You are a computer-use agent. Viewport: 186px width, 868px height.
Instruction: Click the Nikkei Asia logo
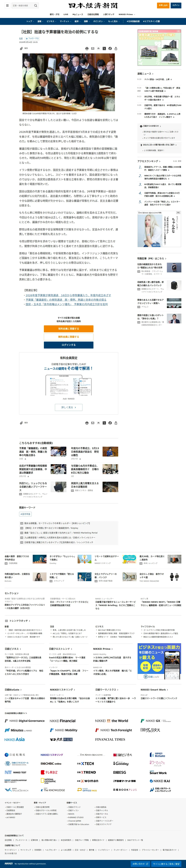14,740
